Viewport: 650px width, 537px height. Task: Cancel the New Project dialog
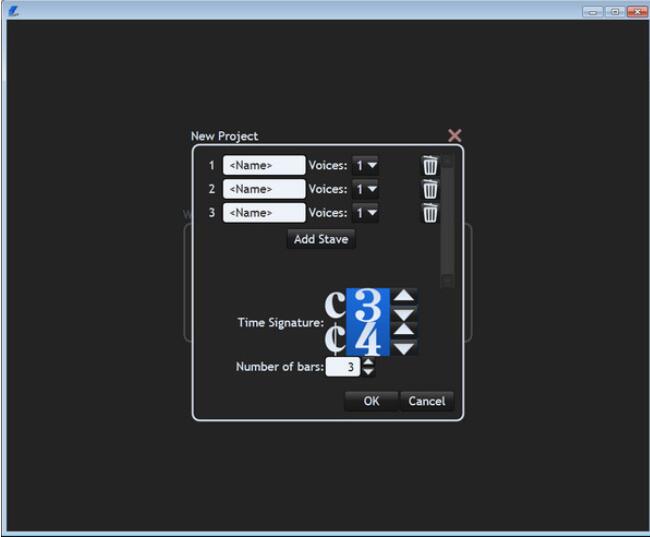427,401
